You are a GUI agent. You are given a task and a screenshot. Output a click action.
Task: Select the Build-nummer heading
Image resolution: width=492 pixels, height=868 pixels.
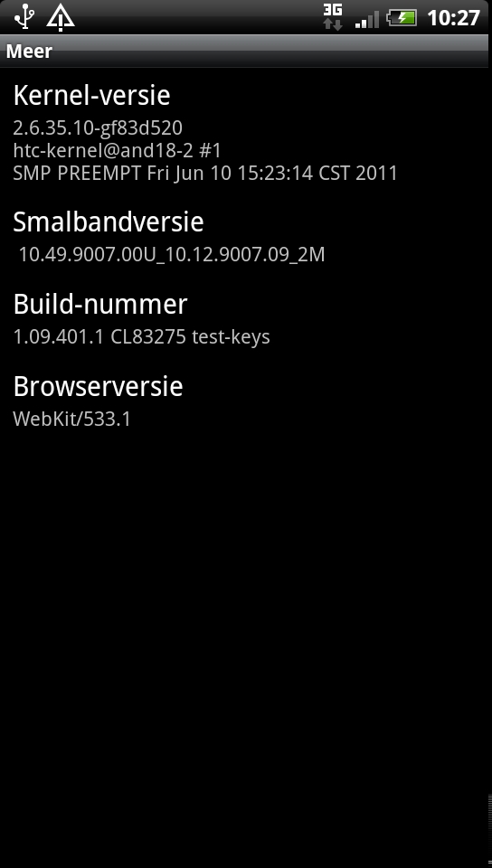coord(100,304)
